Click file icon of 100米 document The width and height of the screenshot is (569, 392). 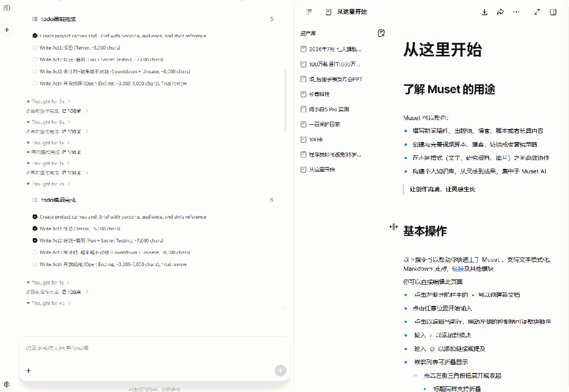pyautogui.click(x=304, y=140)
